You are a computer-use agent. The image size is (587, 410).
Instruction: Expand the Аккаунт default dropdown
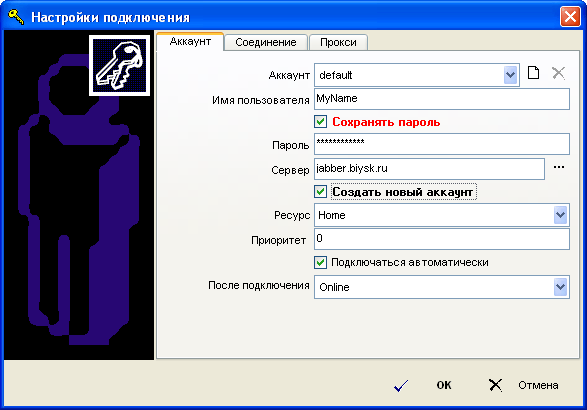510,75
